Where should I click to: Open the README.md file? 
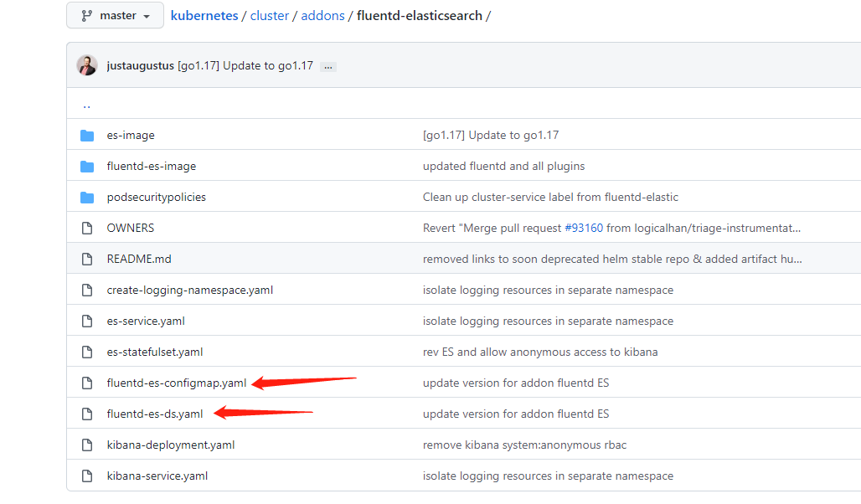pos(139,260)
